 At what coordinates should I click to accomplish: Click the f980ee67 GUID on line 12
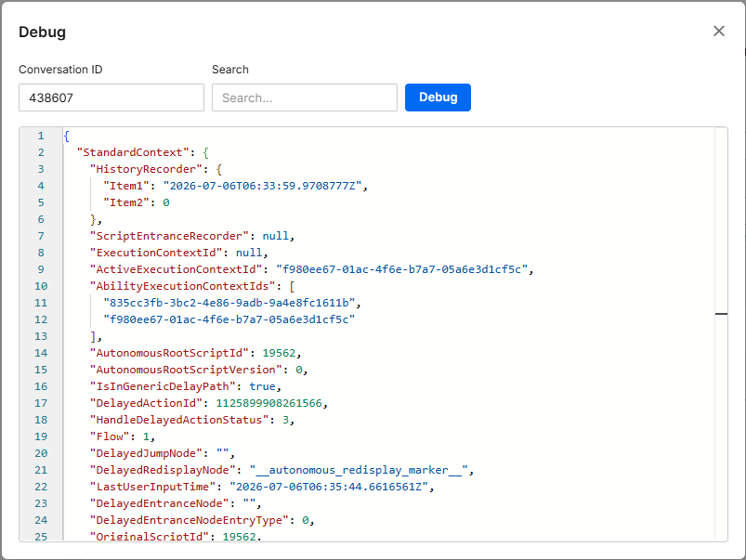click(x=229, y=319)
